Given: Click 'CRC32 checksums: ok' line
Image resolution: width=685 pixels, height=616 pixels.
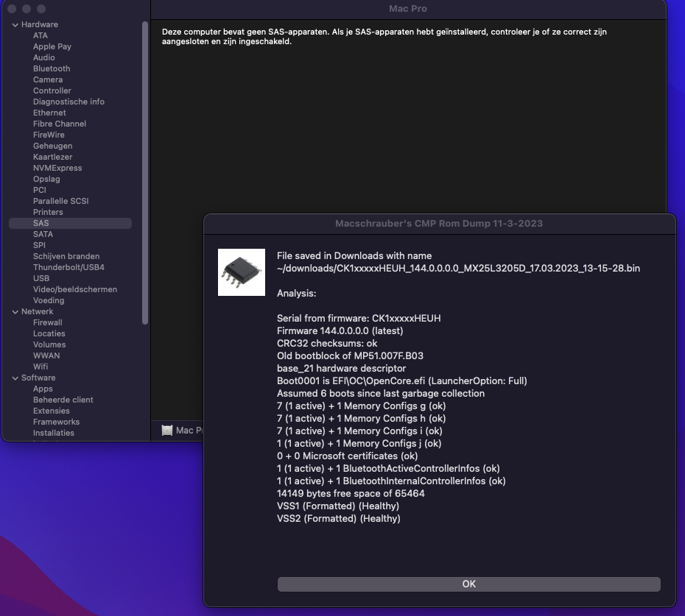Looking at the screenshot, I should pos(327,344).
